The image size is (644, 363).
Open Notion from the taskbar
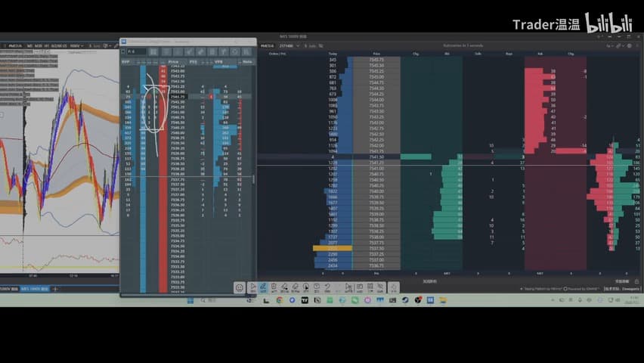coord(317,300)
